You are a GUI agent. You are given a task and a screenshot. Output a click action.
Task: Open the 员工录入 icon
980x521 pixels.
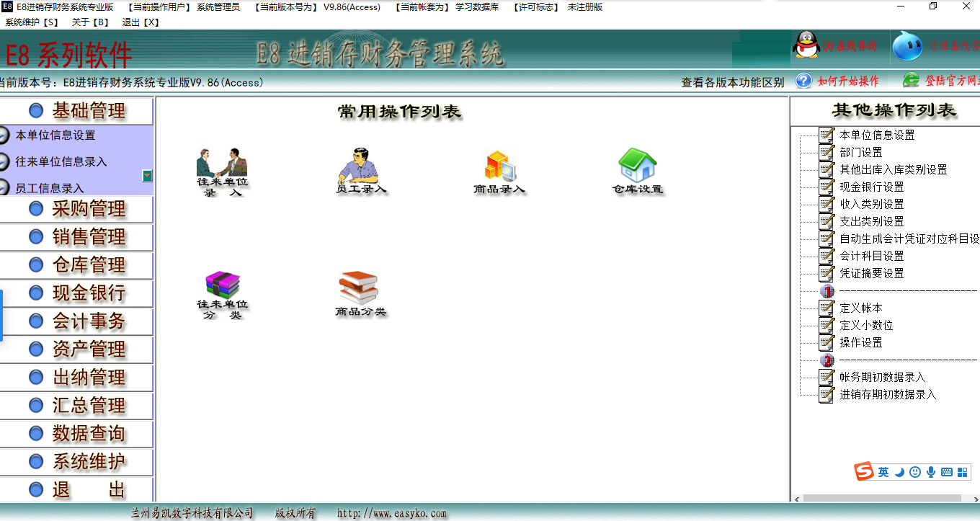coord(361,172)
